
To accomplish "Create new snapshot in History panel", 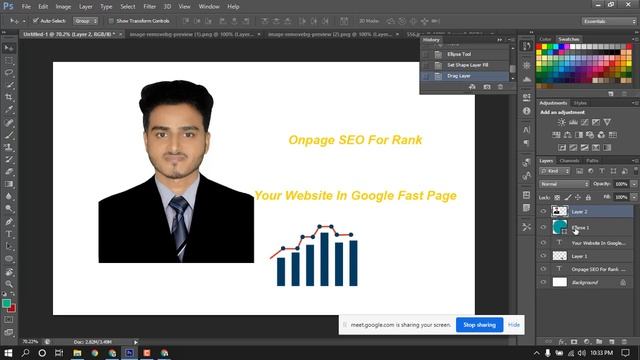I will click(487, 87).
